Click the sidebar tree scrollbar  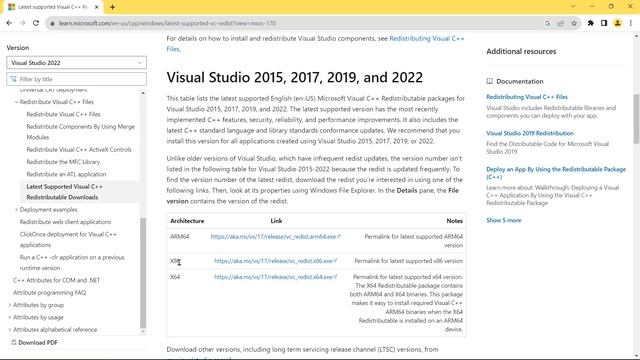[143, 273]
